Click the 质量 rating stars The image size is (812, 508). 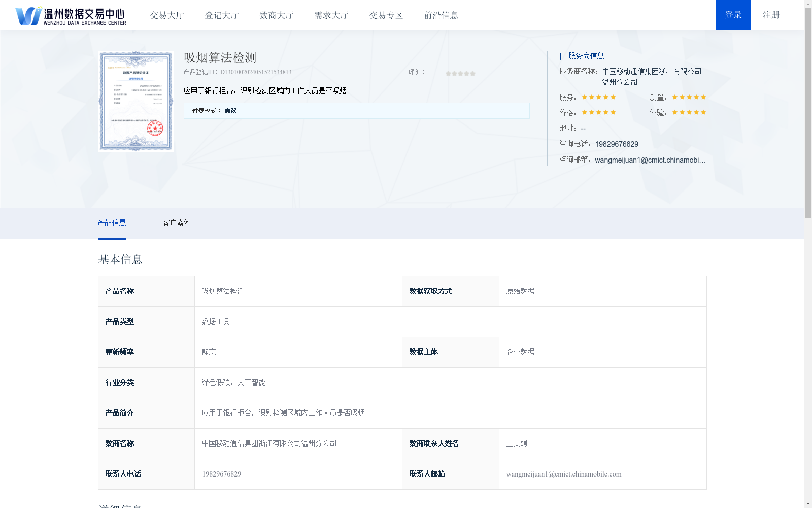pyautogui.click(x=689, y=97)
